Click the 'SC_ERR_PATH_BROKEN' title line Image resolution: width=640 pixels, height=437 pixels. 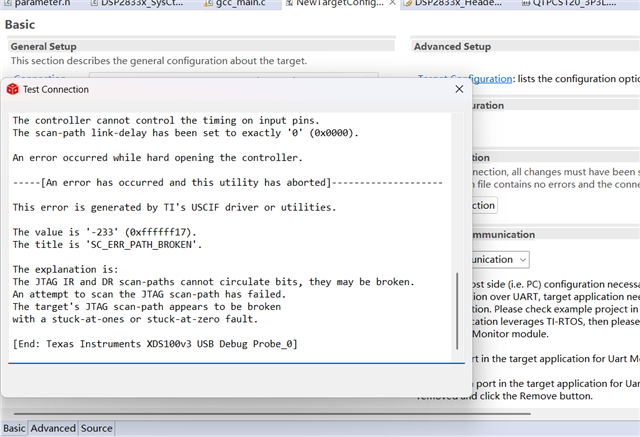point(107,244)
